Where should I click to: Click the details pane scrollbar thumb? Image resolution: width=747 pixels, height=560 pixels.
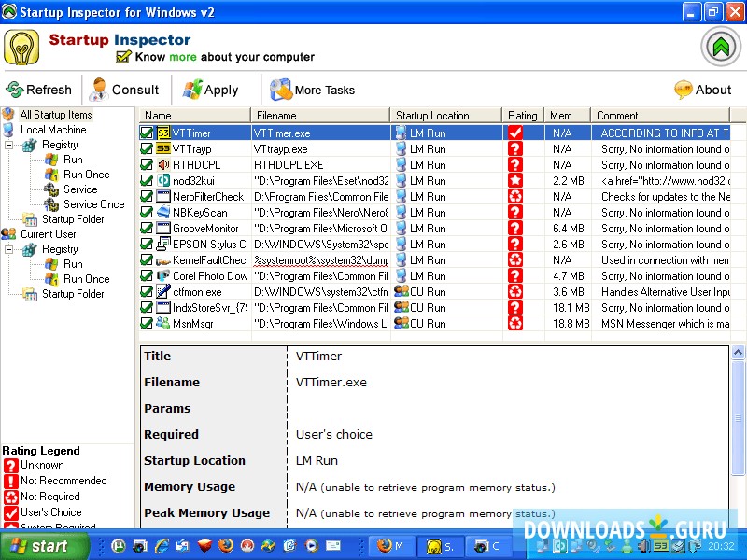point(738,418)
